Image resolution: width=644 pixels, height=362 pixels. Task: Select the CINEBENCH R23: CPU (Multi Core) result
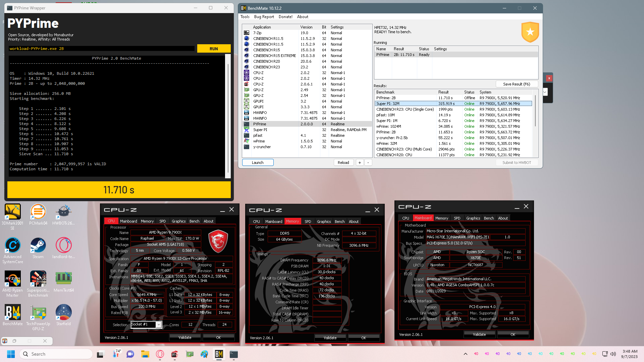pos(453,149)
